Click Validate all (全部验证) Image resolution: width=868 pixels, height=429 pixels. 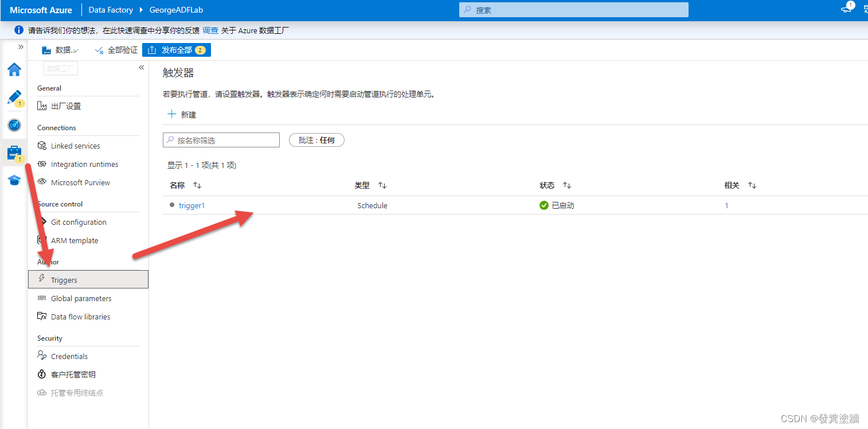point(116,50)
